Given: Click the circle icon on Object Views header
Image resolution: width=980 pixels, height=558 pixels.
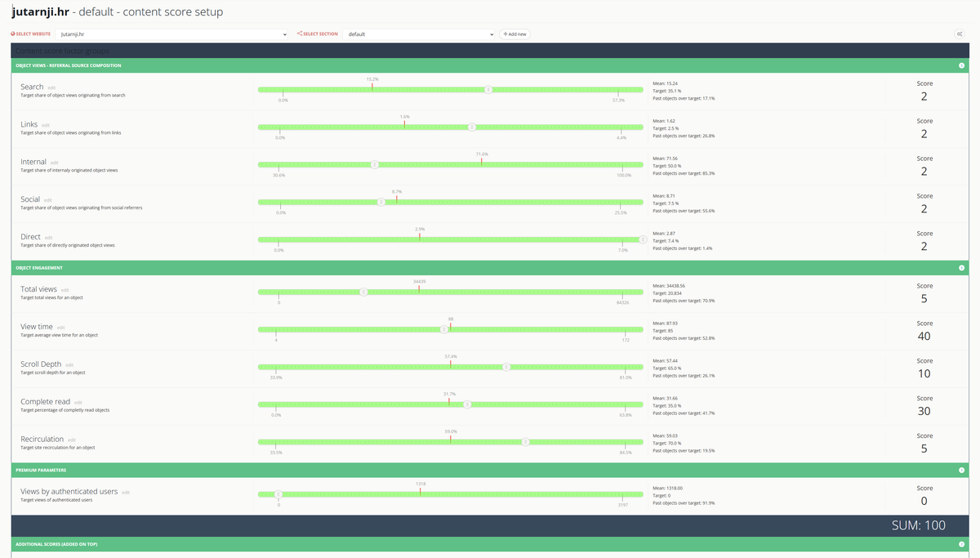Looking at the screenshot, I should pyautogui.click(x=961, y=65).
